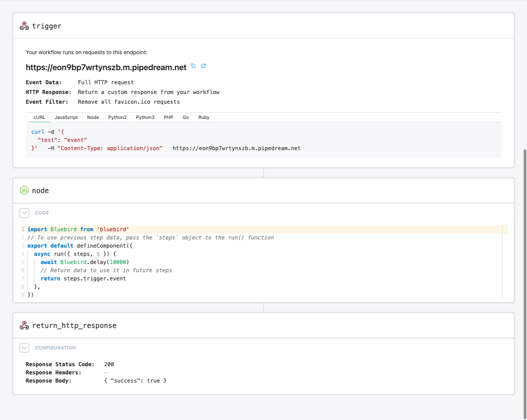Open the Python3 example tab

tap(145, 117)
